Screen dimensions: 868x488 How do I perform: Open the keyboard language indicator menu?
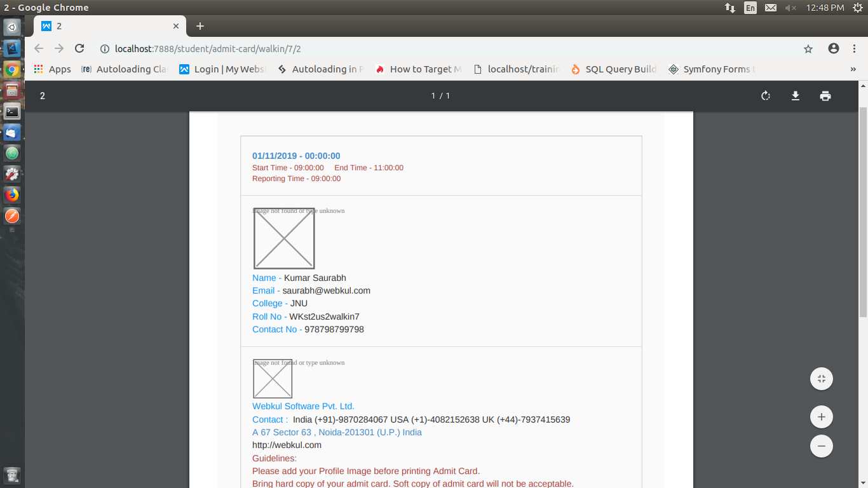[750, 8]
